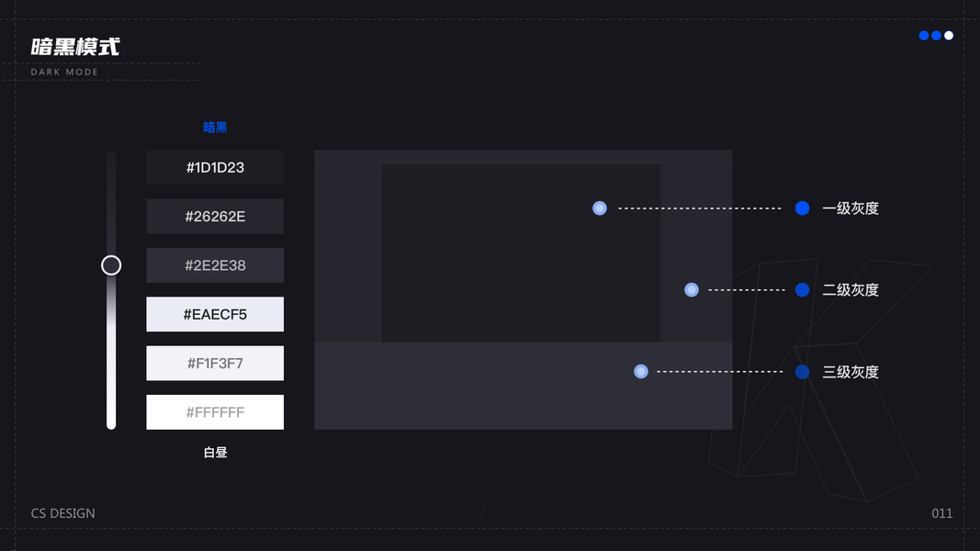The height and width of the screenshot is (551, 980).
Task: Click the dark blue dot beside 三级灰度
Action: [x=803, y=372]
